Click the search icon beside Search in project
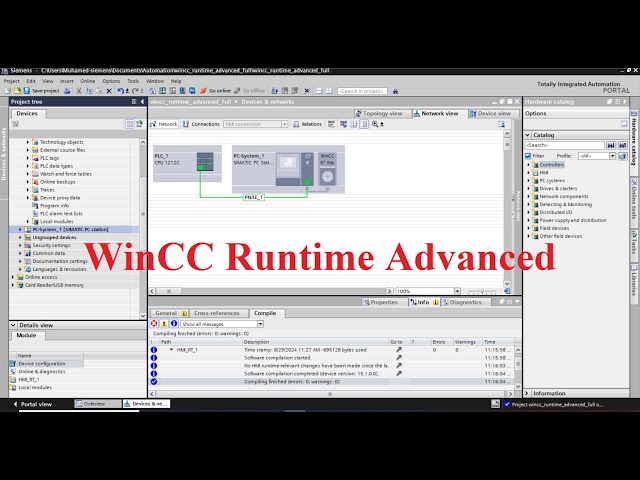 (395, 91)
